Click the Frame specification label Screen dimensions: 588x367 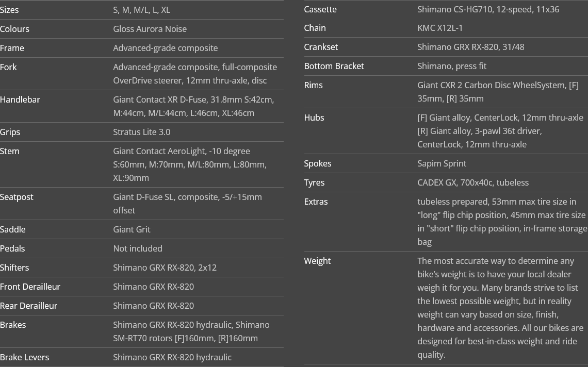(12, 48)
